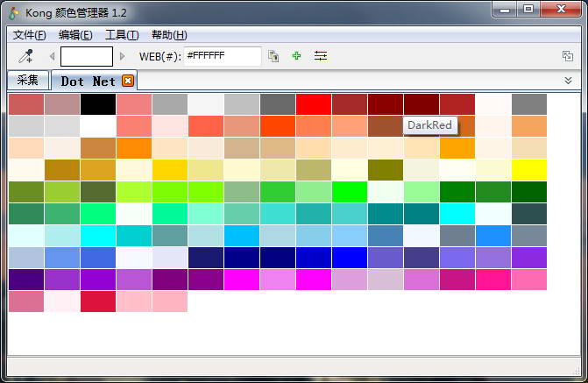Viewport: 588px width, 383px height.
Task: Pick the orange-red swatch in second row
Action: [278, 126]
